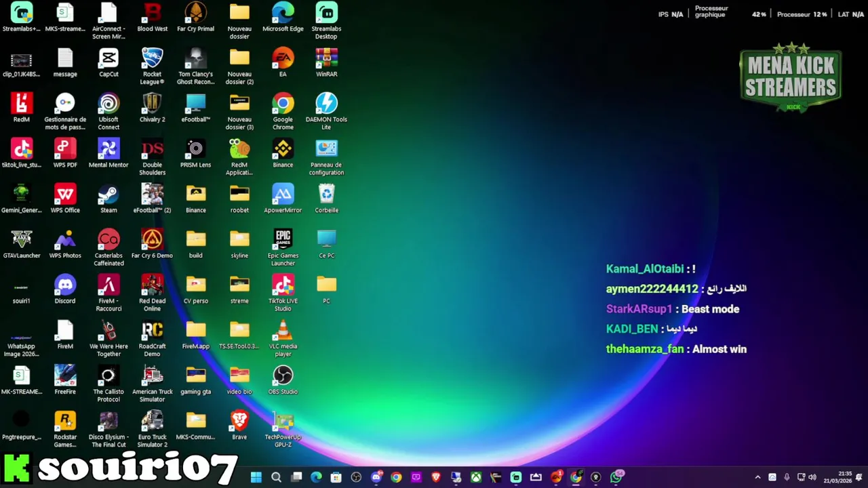Open American Truck Simulator desktop icon
The image size is (868, 488).
point(152,384)
